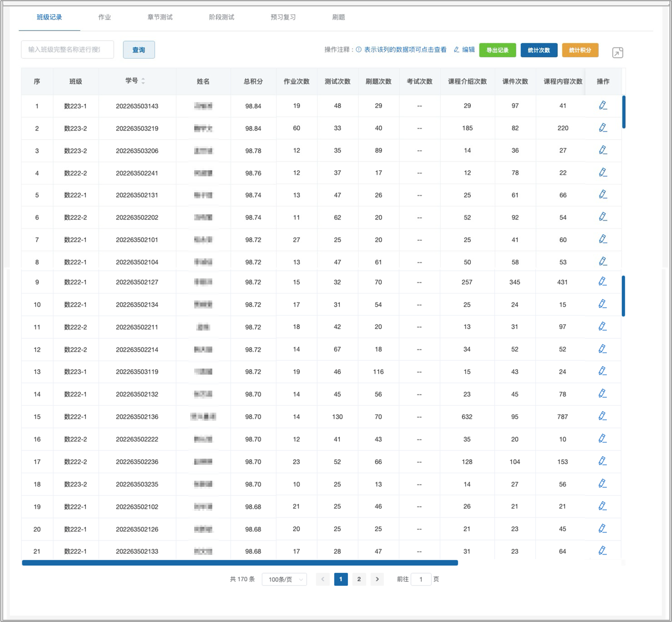The width and height of the screenshot is (672, 622).
Task: Click edit pencil for student 202263502241
Action: (x=603, y=172)
